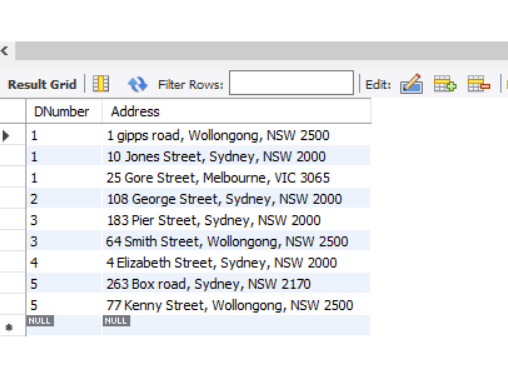Click DNumber value 5 for Box road

pos(64,284)
